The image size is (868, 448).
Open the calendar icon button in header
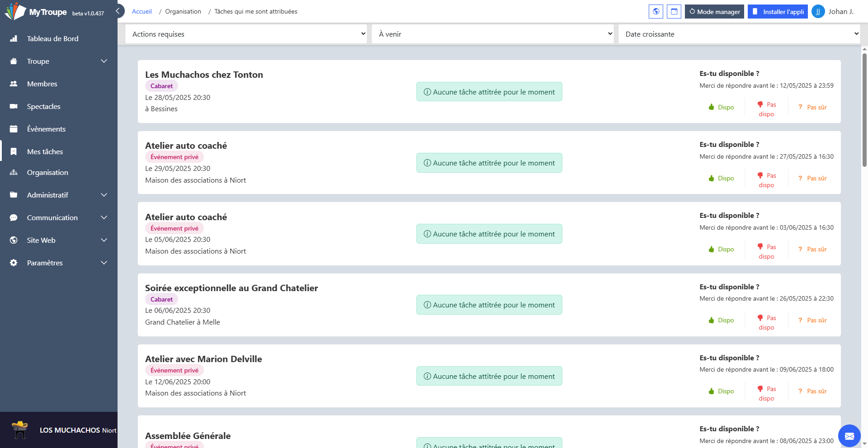pos(674,11)
